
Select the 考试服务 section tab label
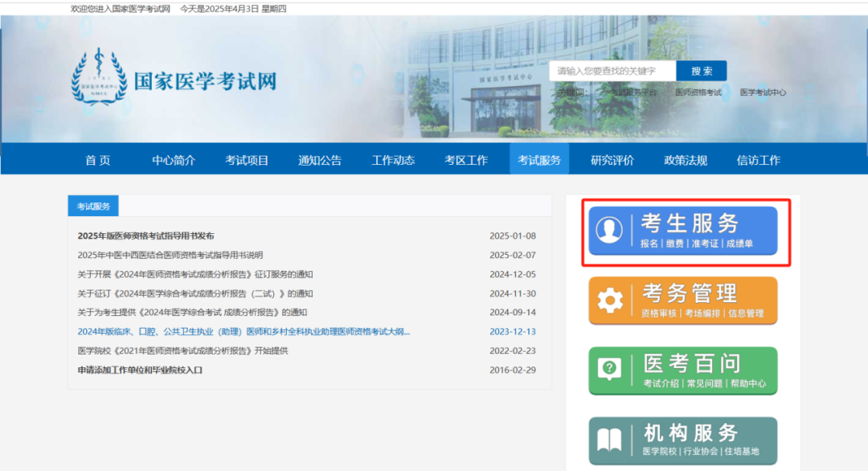pyautogui.click(x=93, y=206)
